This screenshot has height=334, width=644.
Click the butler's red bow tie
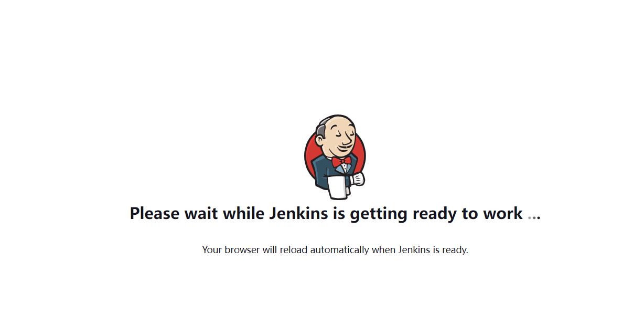click(341, 161)
